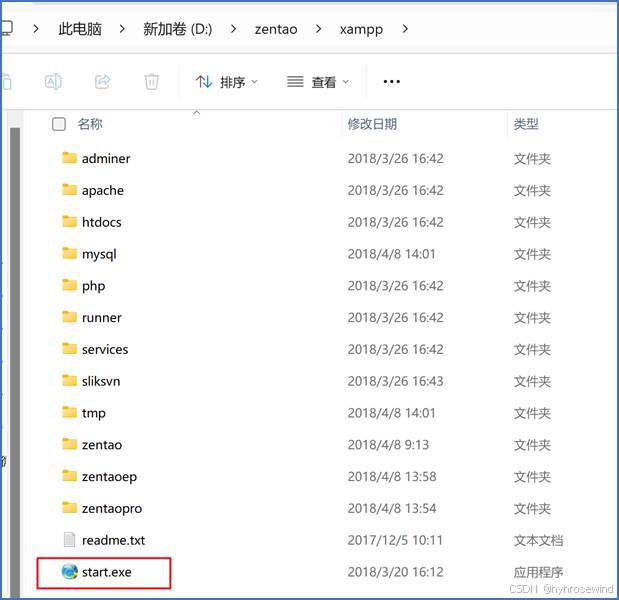Select the adminer folder name
This screenshot has height=600, width=619.
click(106, 159)
